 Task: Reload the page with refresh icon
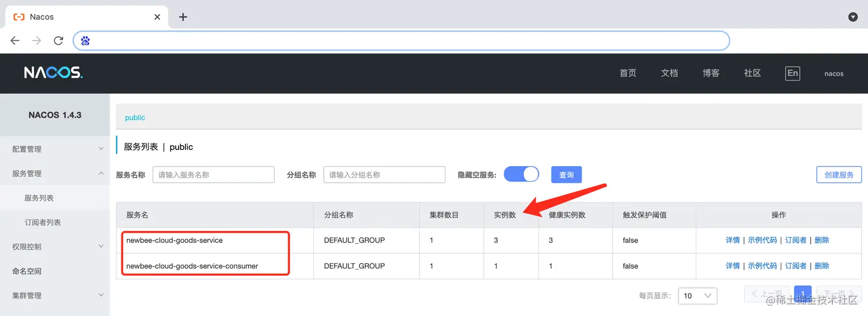(58, 41)
